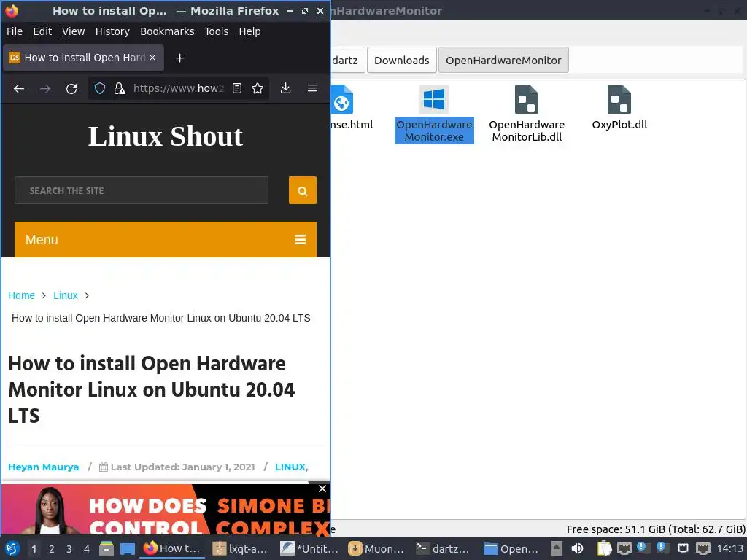The height and width of the screenshot is (560, 747).
Task: Open the removable media eject tray icon
Action: [x=557, y=548]
